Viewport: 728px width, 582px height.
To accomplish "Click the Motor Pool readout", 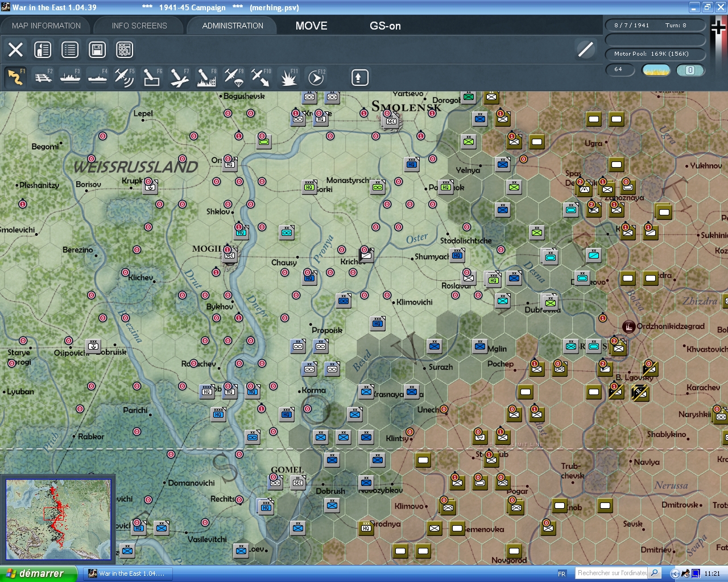I will tap(655, 54).
